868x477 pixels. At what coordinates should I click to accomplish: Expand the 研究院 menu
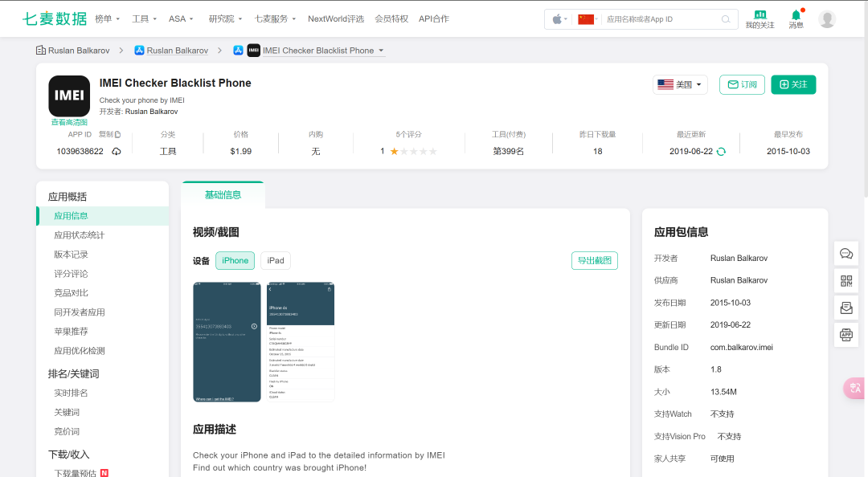pos(225,18)
